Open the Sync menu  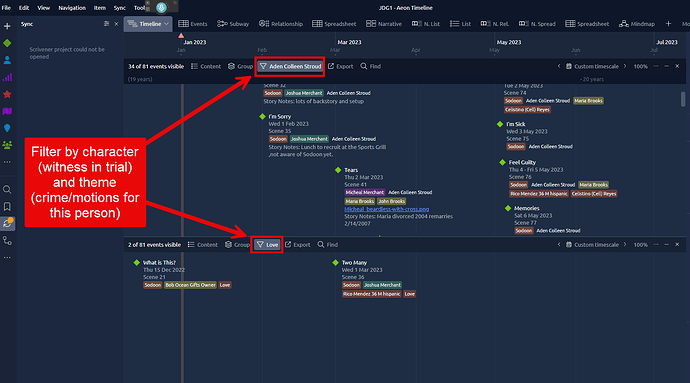(119, 8)
